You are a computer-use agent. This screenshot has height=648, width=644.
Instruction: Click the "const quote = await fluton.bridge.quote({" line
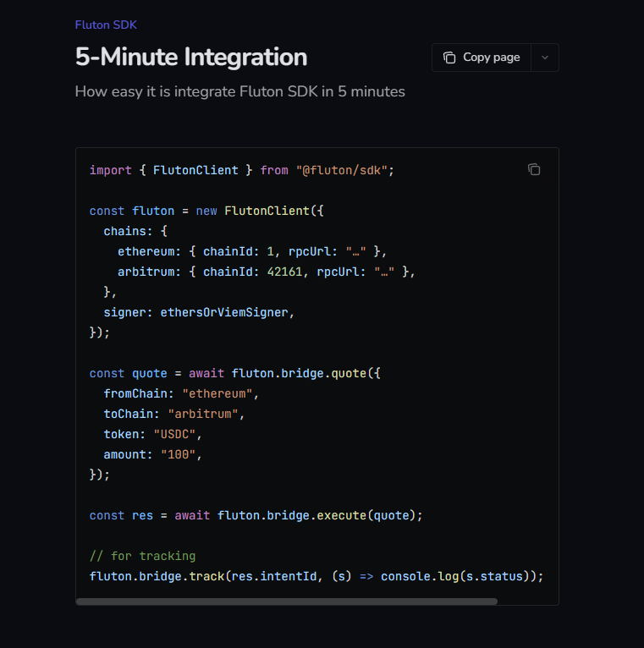click(234, 373)
